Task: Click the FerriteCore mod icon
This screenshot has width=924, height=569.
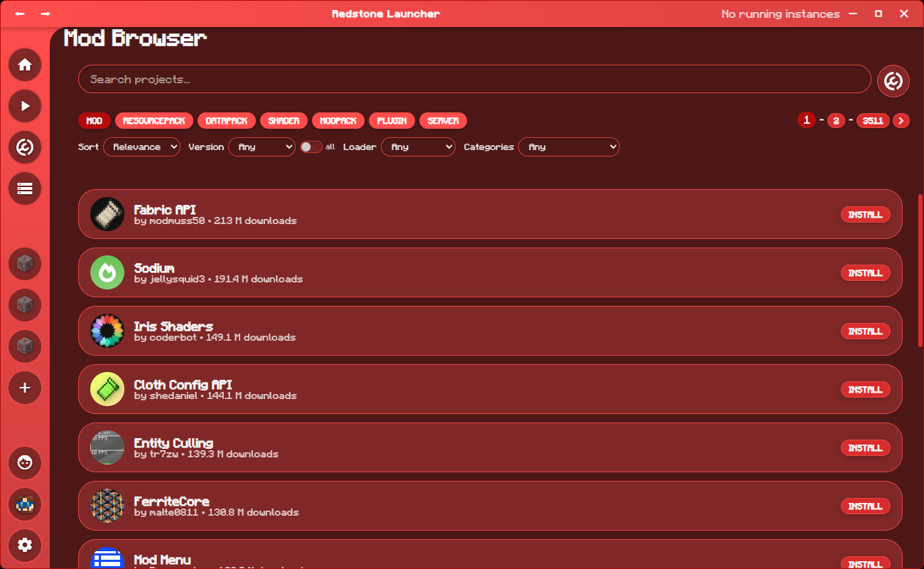Action: click(107, 506)
